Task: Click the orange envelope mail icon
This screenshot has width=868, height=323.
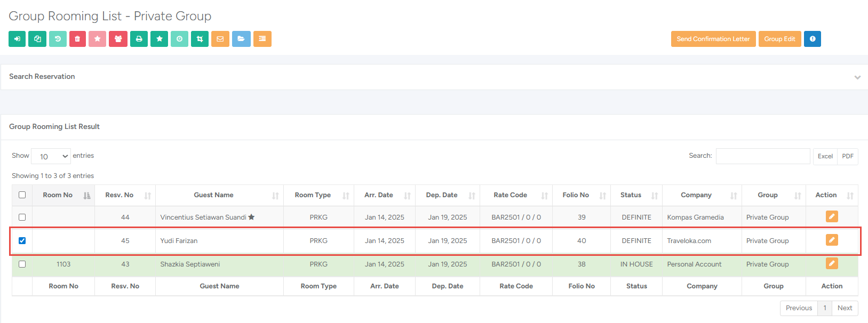Action: coord(220,39)
